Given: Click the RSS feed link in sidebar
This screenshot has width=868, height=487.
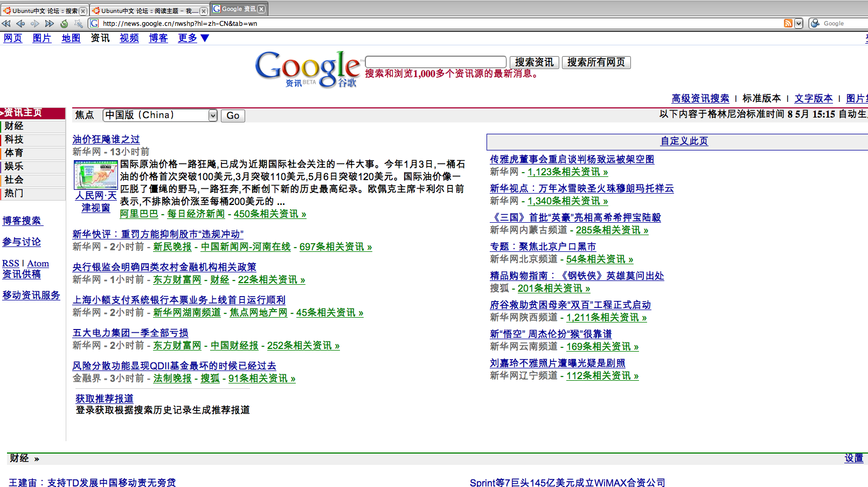Looking at the screenshot, I should (x=11, y=263).
